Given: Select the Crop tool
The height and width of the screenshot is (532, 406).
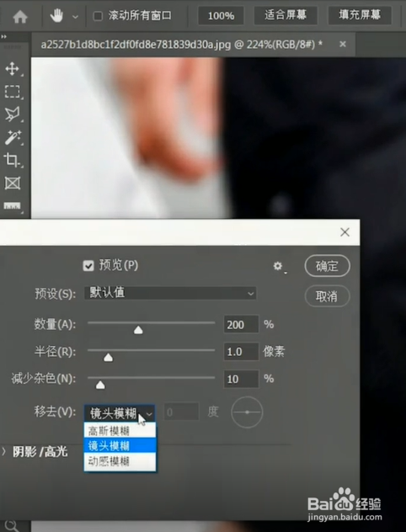Looking at the screenshot, I should [x=13, y=160].
